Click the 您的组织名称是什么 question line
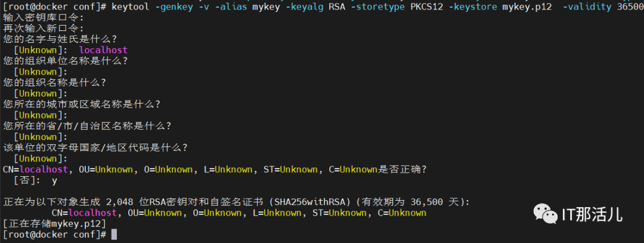The image size is (644, 243). [x=54, y=83]
